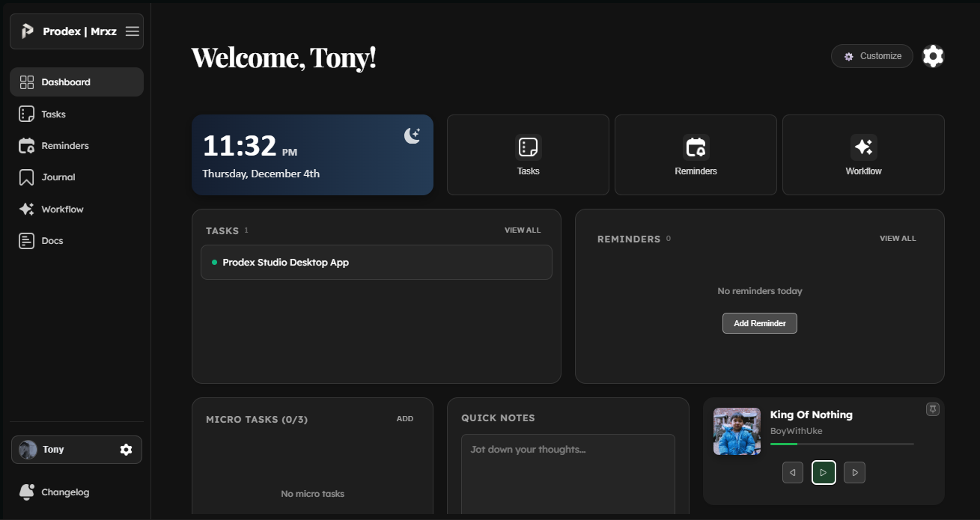Open VIEW ALL for tasks
The image size is (980, 520).
(x=523, y=230)
